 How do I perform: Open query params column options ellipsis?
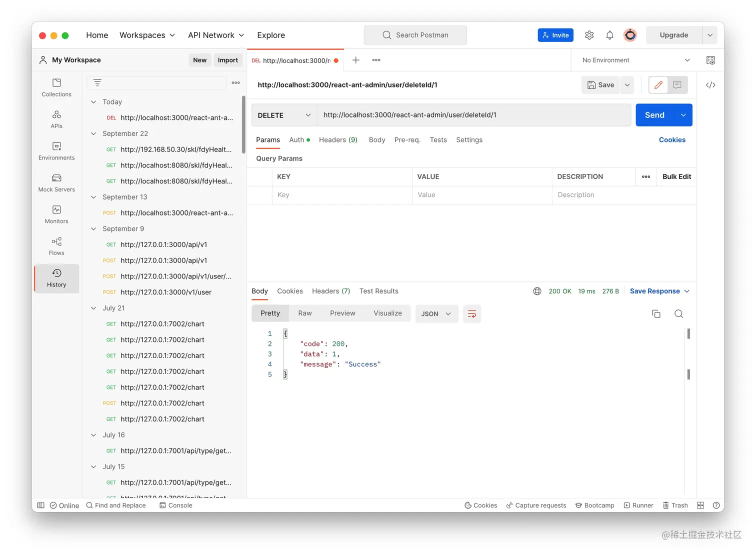[646, 176]
